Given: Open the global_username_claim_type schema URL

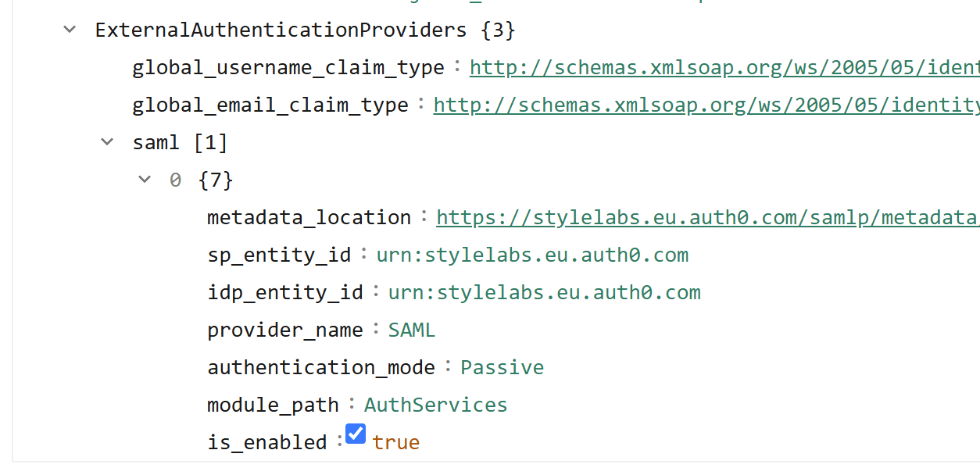Looking at the screenshot, I should click(x=724, y=68).
